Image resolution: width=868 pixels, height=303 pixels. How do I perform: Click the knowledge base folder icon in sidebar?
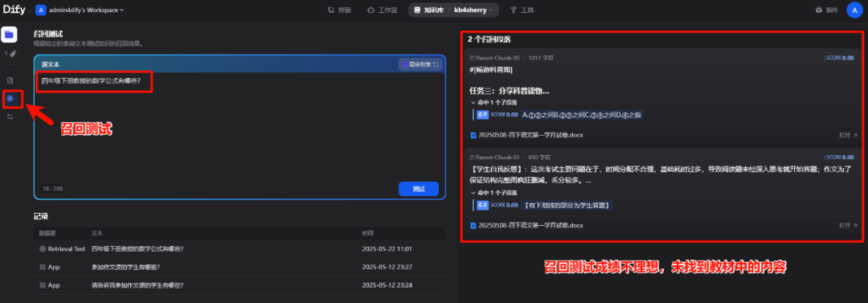point(9,35)
